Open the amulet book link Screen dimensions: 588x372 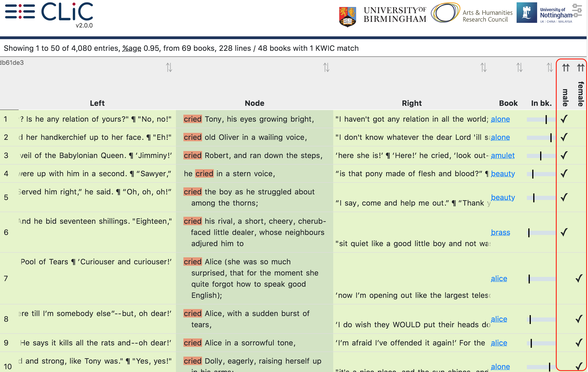(x=503, y=155)
